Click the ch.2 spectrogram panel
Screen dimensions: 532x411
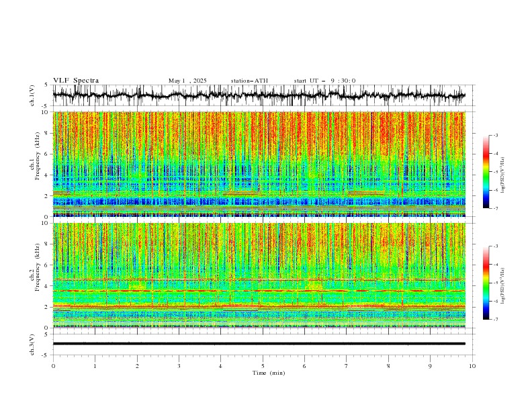(259, 275)
